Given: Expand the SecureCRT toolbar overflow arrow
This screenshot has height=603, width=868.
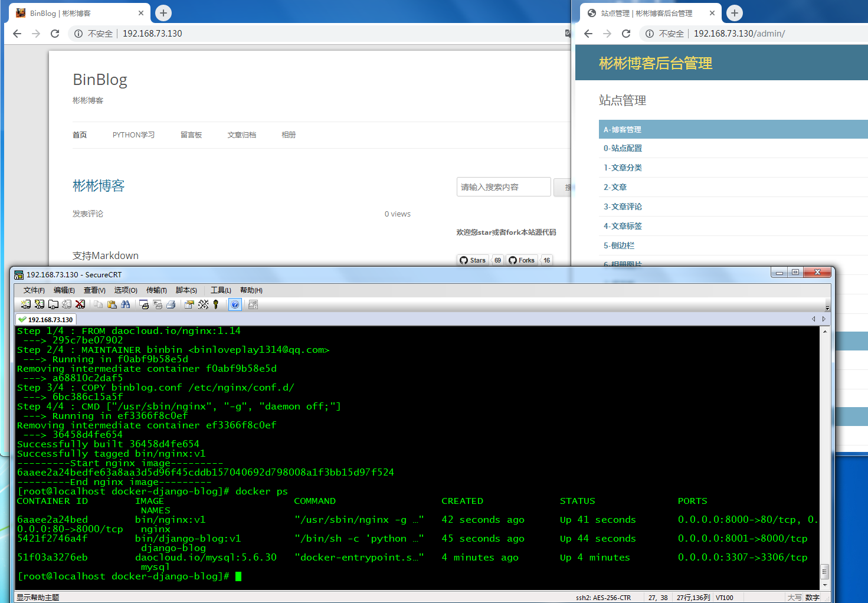Looking at the screenshot, I should click(x=827, y=308).
